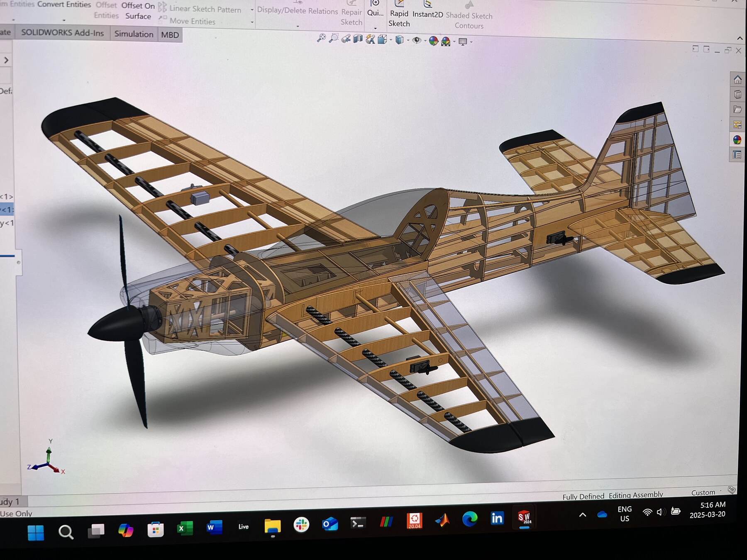Click Offset On Surface command

tap(138, 11)
